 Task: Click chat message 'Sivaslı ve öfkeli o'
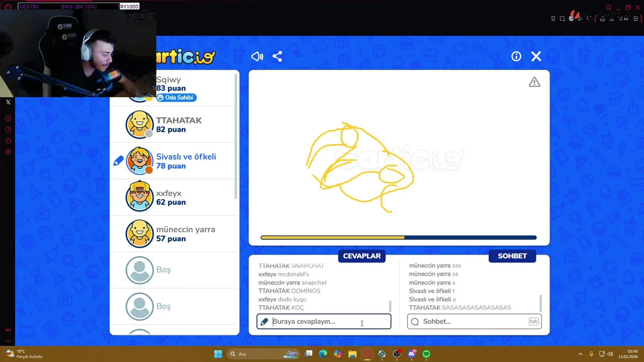[x=432, y=299]
